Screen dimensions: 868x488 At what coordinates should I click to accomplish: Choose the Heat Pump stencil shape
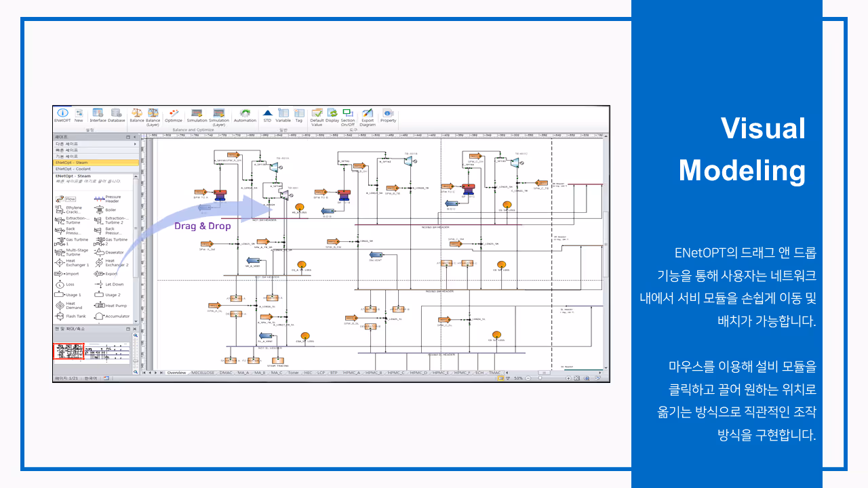(110, 306)
